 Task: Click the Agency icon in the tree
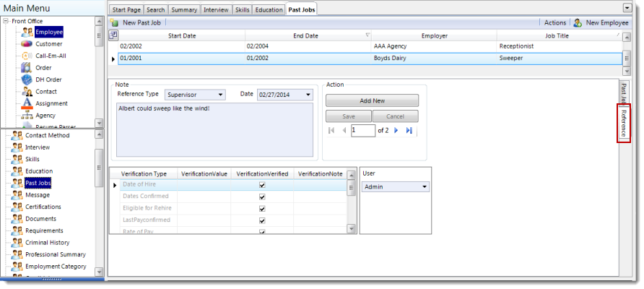(x=27, y=116)
